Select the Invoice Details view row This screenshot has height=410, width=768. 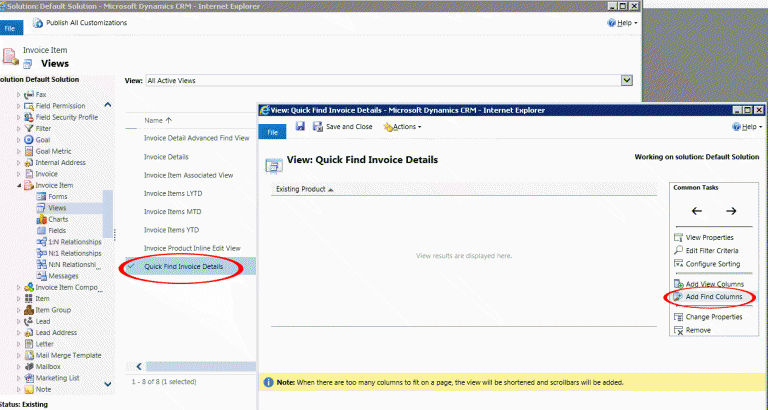(166, 157)
